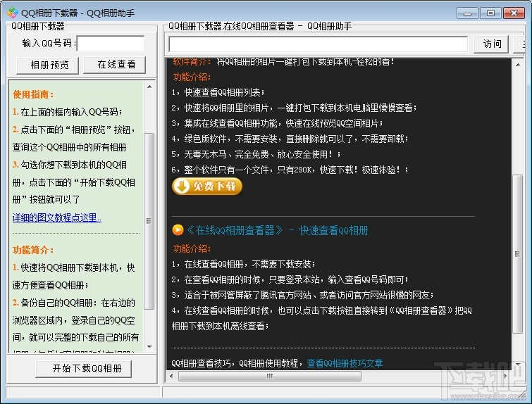Click the line 适合于被网管屏蔽了腾讯官方网站
This screenshot has width=532, height=404.
click(303, 295)
